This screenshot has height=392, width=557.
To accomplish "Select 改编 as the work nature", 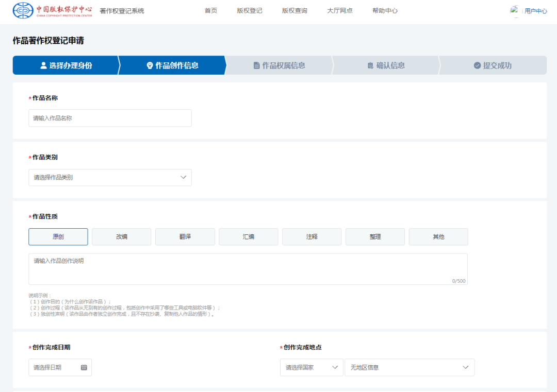I will click(121, 236).
